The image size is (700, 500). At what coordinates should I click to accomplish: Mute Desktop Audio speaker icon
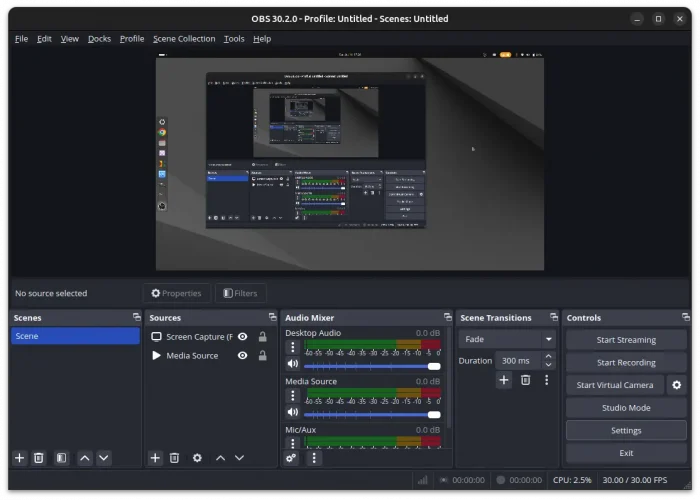(293, 365)
